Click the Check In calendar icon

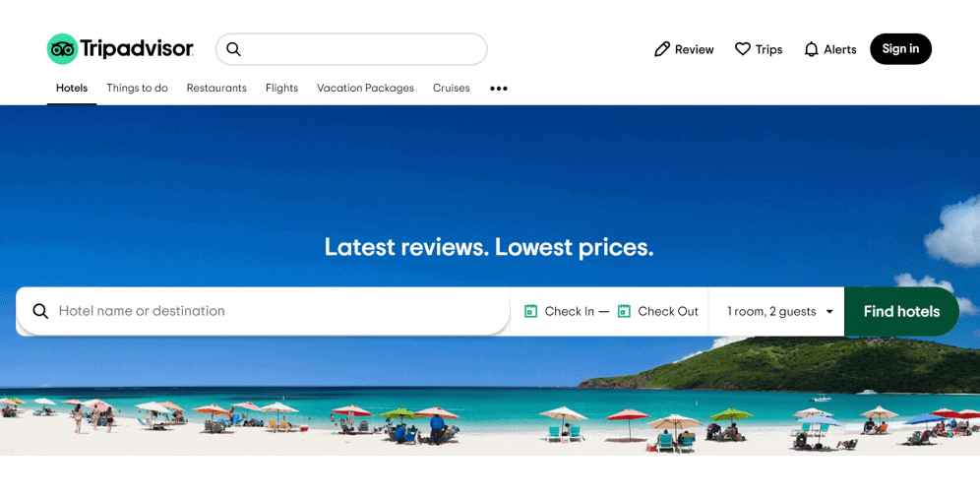(x=530, y=311)
